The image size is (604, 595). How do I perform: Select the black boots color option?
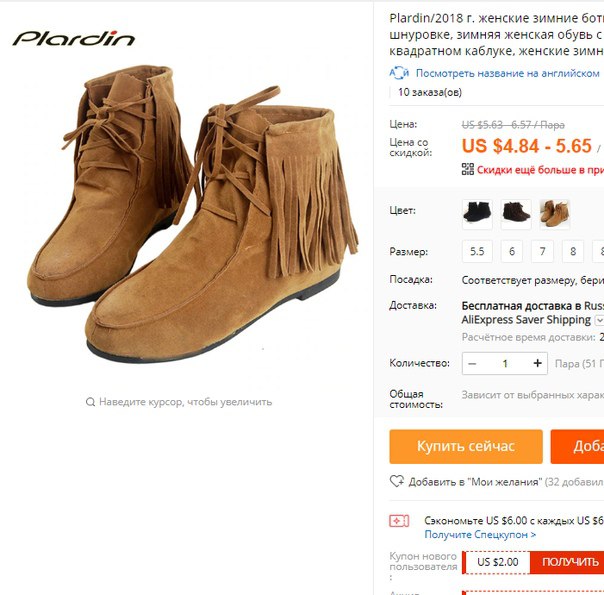477,214
